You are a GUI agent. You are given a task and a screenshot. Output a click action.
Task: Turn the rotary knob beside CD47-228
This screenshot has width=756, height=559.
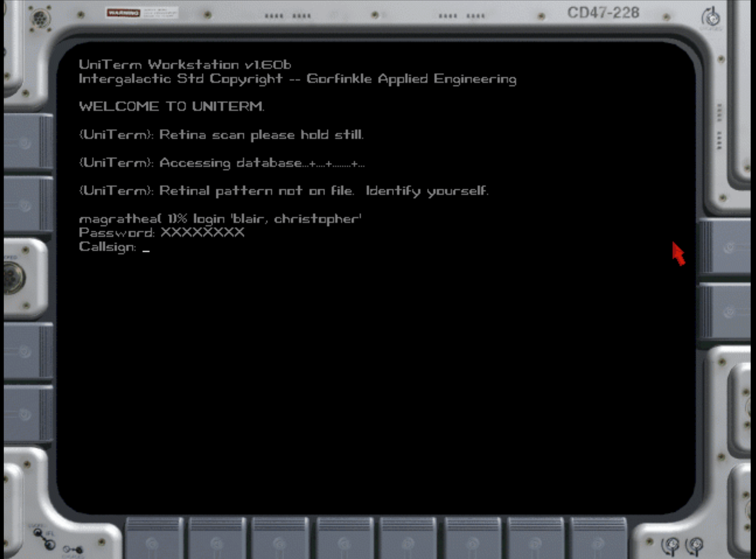pos(711,18)
